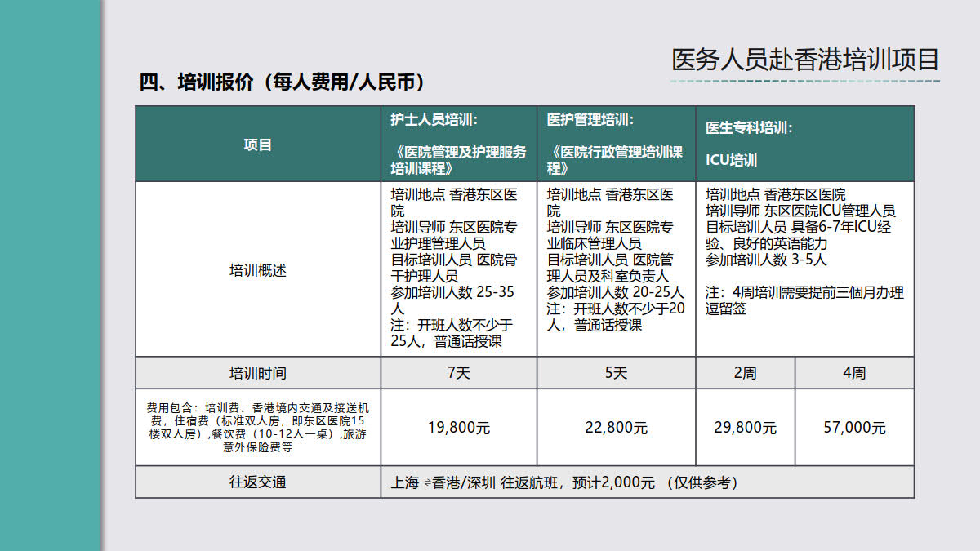This screenshot has width=980, height=551.
Task: Select the 29,800元 price cell
Action: tap(746, 428)
